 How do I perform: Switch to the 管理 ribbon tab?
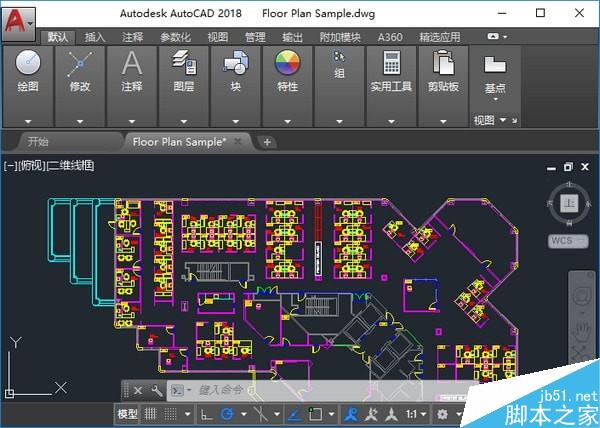pos(255,37)
